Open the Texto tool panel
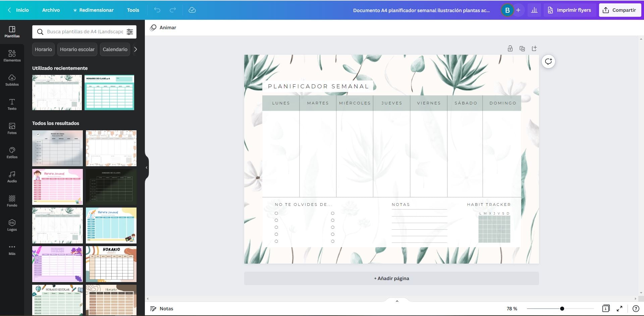The height and width of the screenshot is (316, 644). coord(12,104)
